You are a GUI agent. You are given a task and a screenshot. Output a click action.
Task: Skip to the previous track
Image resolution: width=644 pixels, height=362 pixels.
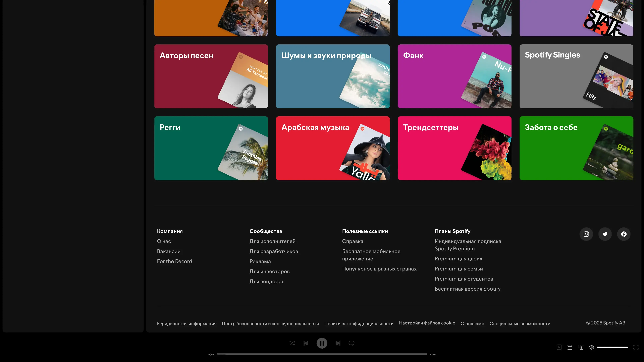pos(306,343)
